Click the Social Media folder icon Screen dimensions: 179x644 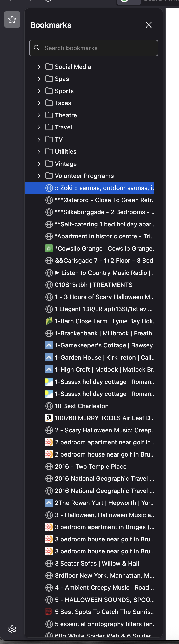[49, 67]
